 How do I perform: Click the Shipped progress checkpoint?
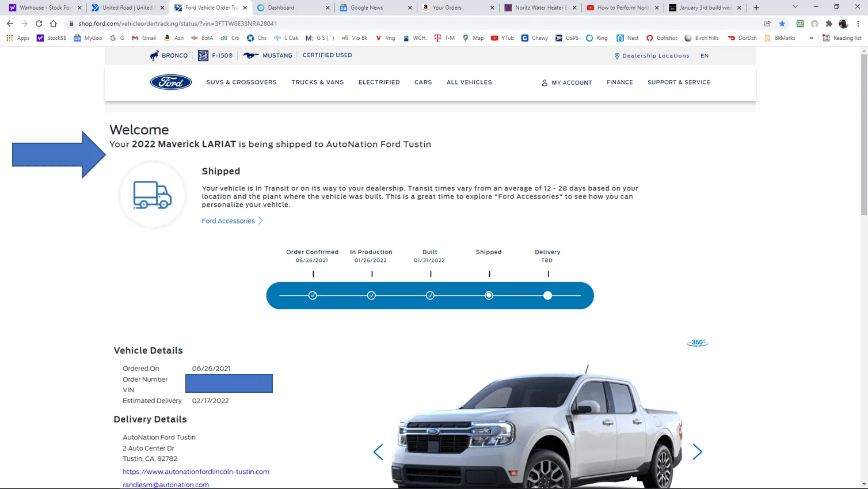pos(489,295)
